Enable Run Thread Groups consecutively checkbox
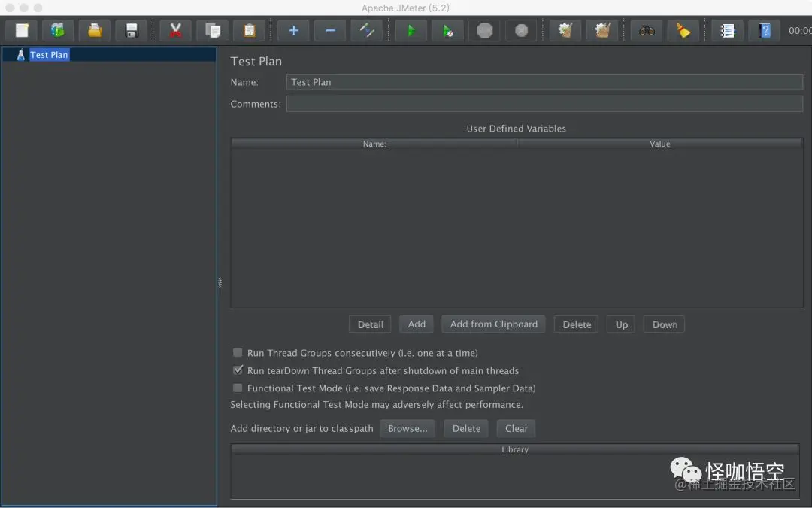This screenshot has width=812, height=508. pyautogui.click(x=238, y=352)
